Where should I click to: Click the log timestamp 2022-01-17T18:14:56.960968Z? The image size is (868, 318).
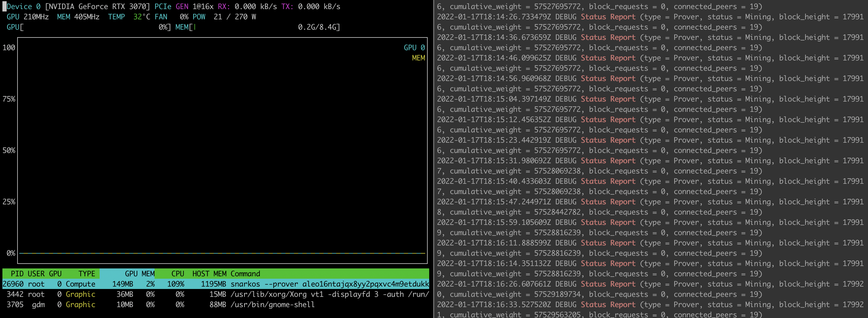tap(494, 78)
